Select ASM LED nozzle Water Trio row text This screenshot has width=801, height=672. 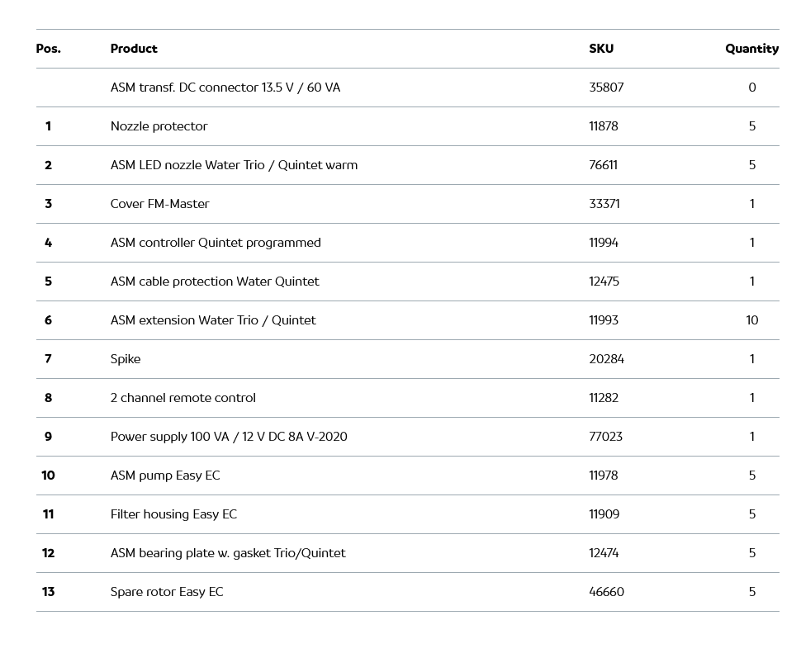tap(234, 165)
